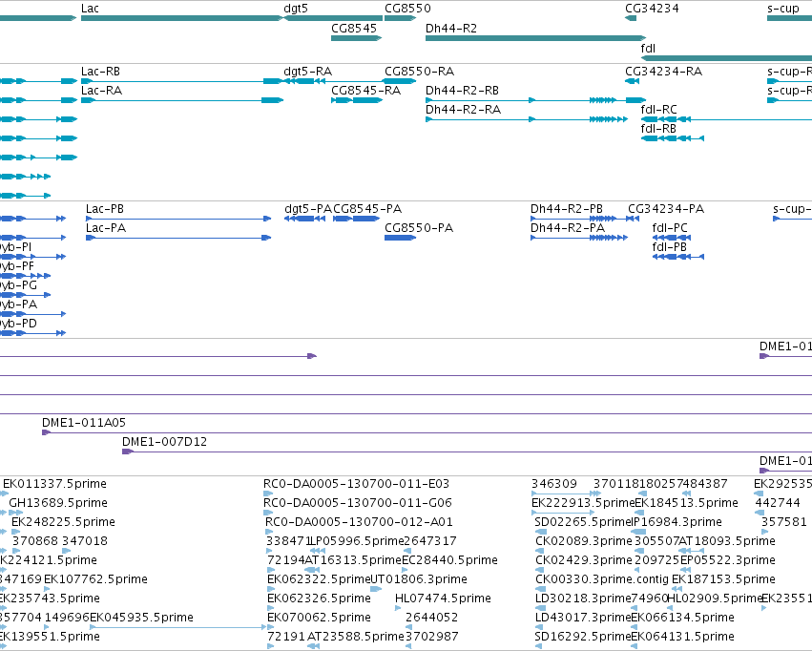Viewport: 812px width, 651px height.
Task: Click the EK045935.5prime EST label
Action: coord(141,618)
